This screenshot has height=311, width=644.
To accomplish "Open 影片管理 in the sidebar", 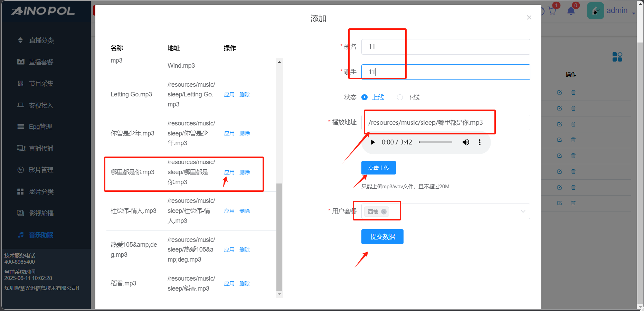I will 41,170.
